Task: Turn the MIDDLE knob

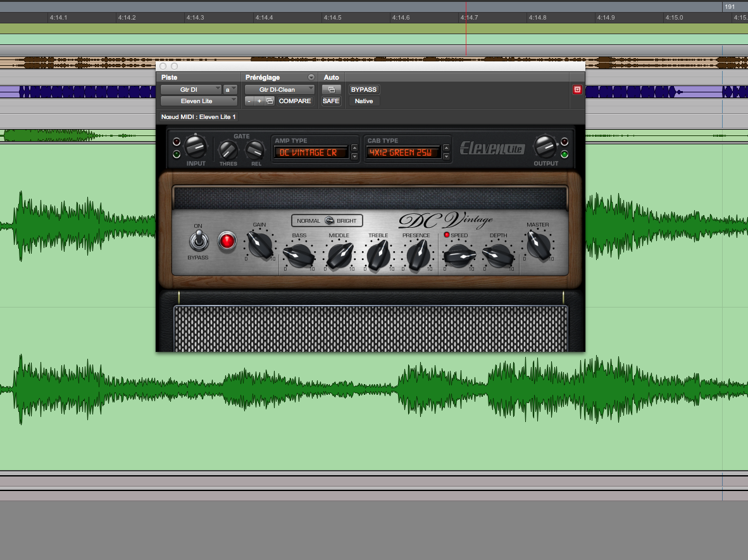Action: point(340,256)
